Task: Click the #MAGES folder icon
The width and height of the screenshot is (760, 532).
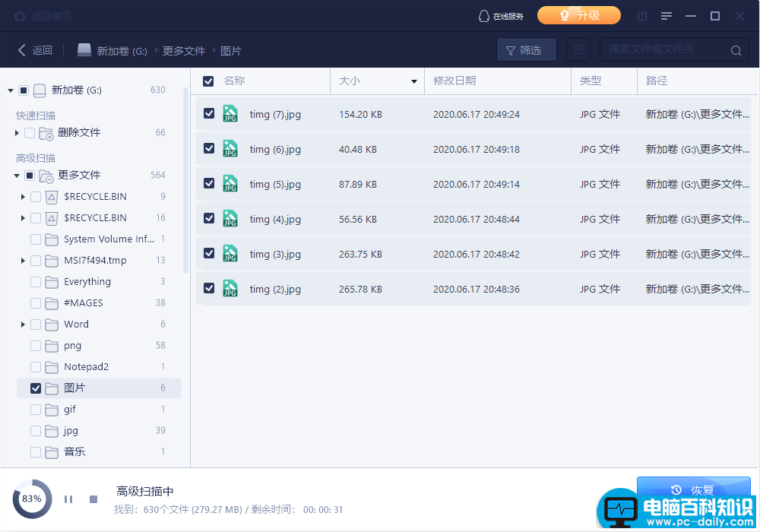Action: tap(52, 303)
